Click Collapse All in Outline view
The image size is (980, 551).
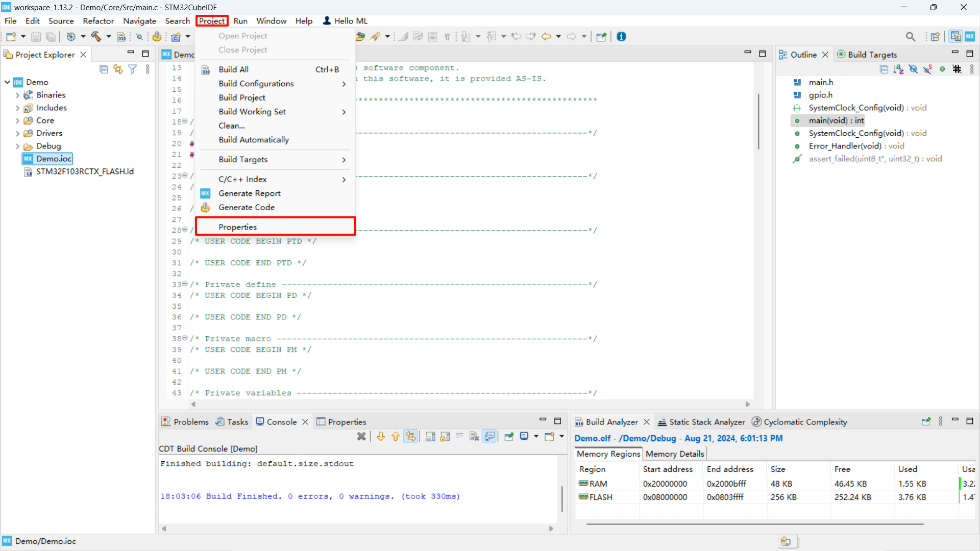pyautogui.click(x=884, y=69)
